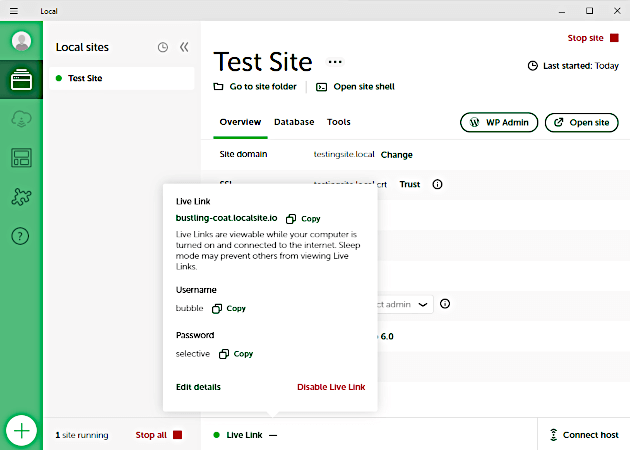Select the Local sites sidebar icon
The height and width of the screenshot is (450, 630).
(x=21, y=80)
